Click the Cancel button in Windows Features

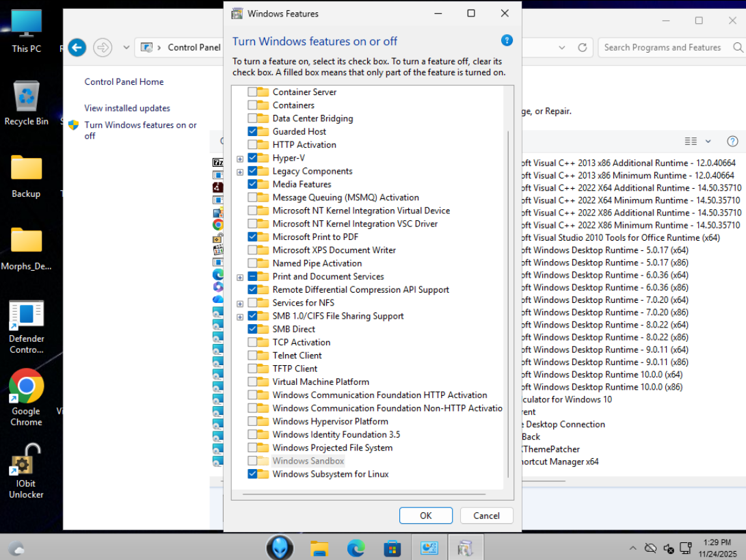[486, 516]
